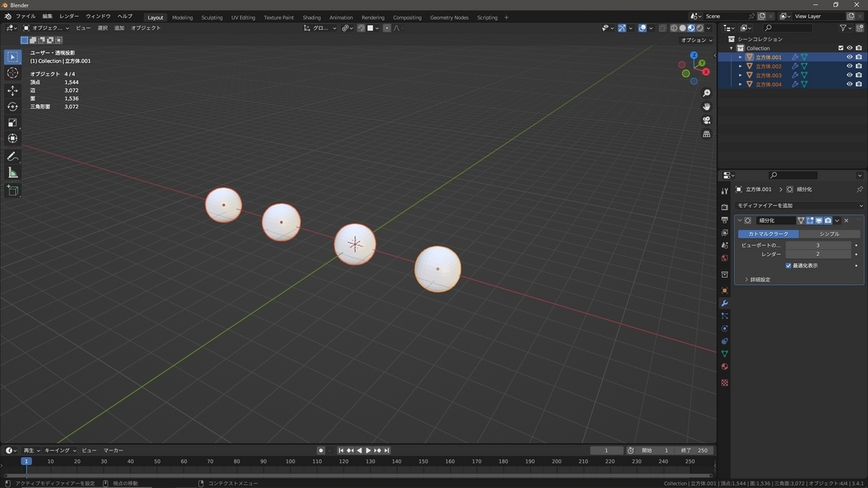Choose the シンプル subdivision type
The width and height of the screenshot is (868, 488).
(x=830, y=234)
